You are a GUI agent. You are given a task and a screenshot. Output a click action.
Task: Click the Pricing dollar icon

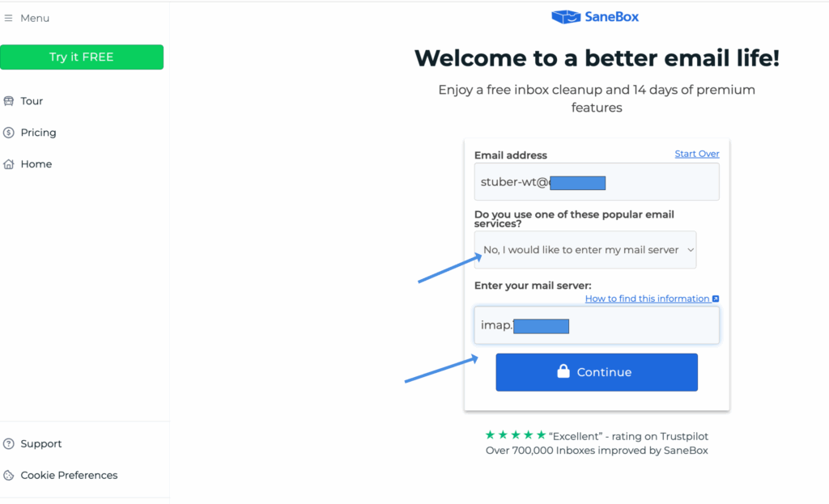coord(9,133)
